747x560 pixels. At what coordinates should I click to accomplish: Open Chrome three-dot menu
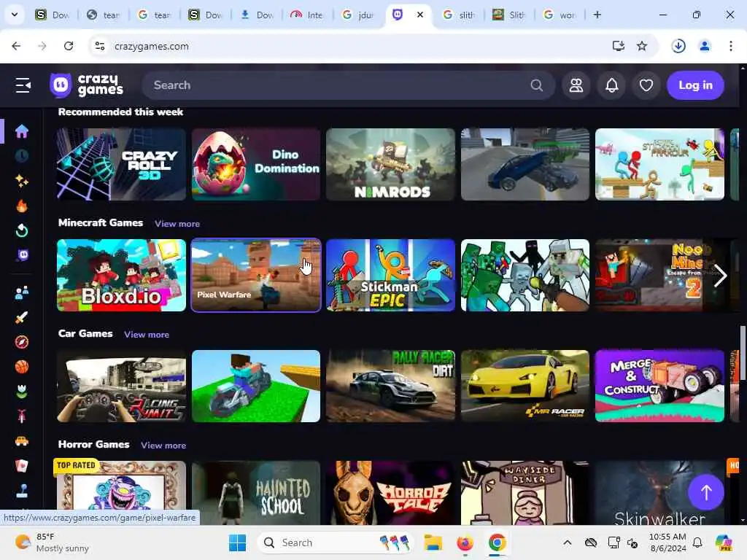[730, 46]
